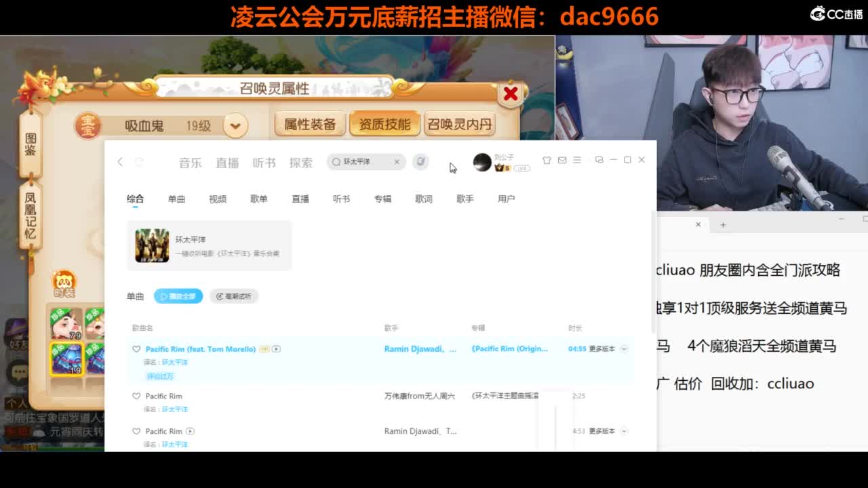
Task: Close the 召唤灵属性 game panel with red X
Action: 511,94
